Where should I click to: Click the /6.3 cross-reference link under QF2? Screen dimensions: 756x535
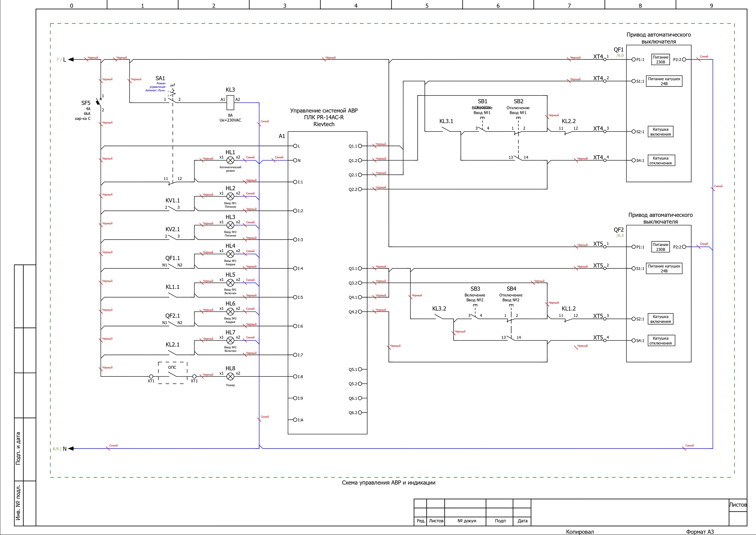pos(620,236)
